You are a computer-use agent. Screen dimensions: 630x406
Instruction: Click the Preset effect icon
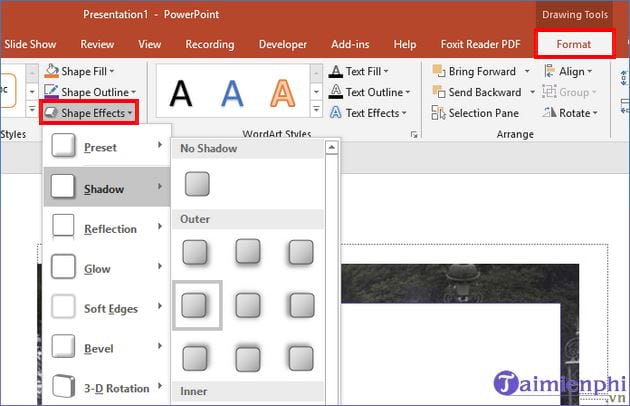point(63,146)
